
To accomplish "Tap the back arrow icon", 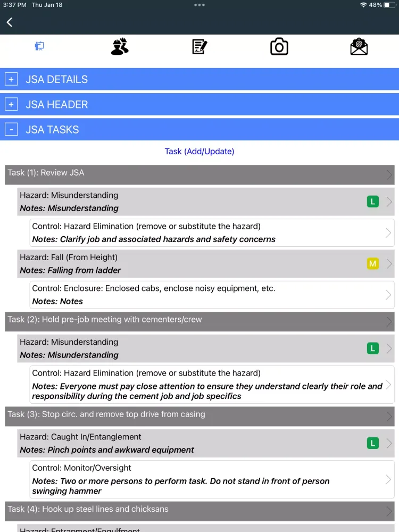I will coord(10,22).
